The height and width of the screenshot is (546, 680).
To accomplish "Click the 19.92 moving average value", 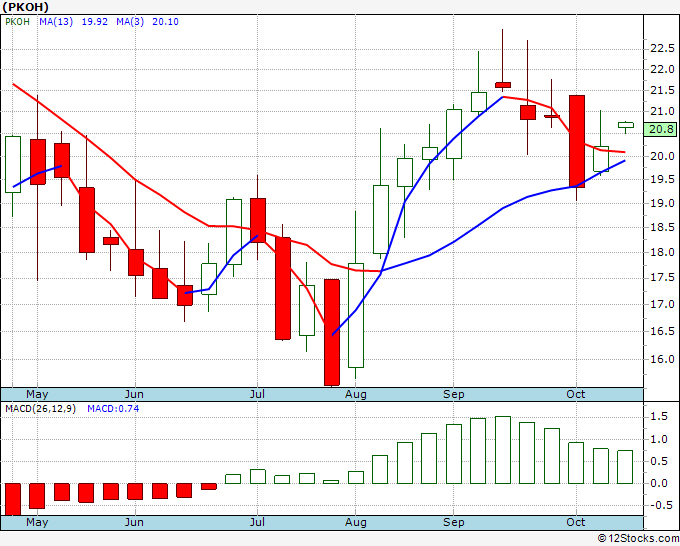I will coord(95,22).
